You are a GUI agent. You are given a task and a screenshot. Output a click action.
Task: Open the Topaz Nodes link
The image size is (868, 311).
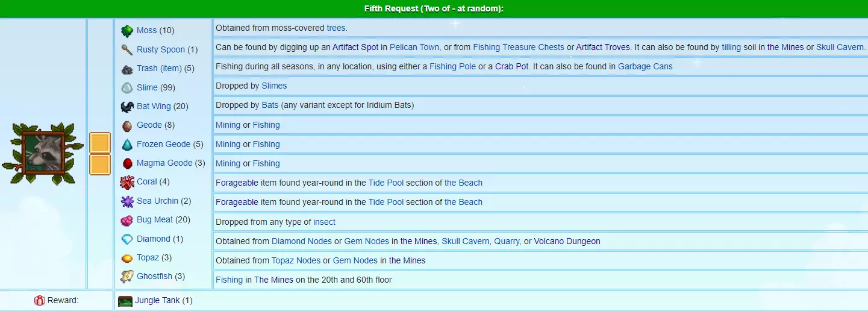pyautogui.click(x=296, y=260)
